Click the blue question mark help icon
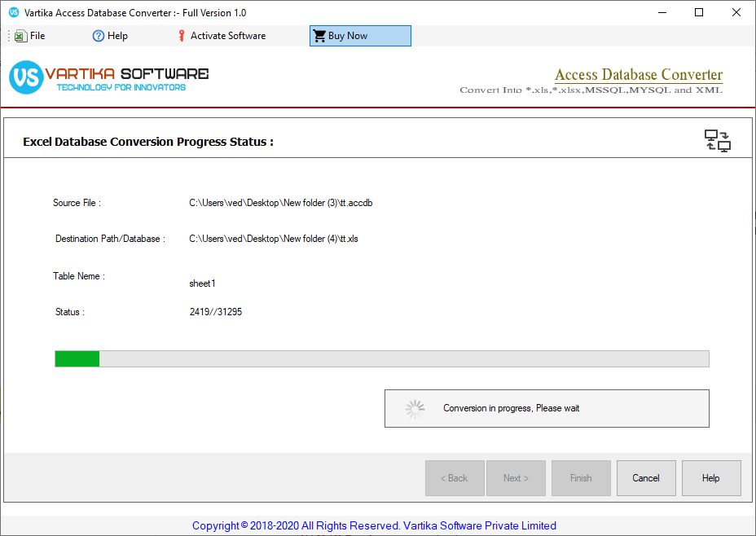The image size is (756, 536). point(99,36)
